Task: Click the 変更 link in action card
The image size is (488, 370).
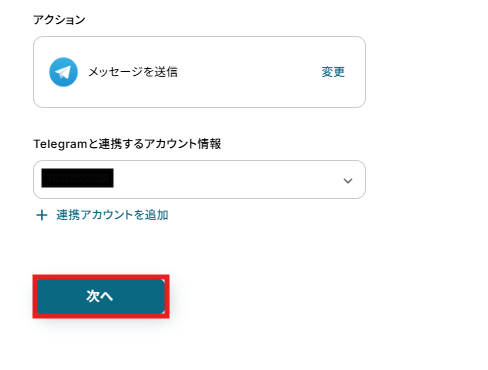Action: [x=333, y=72]
